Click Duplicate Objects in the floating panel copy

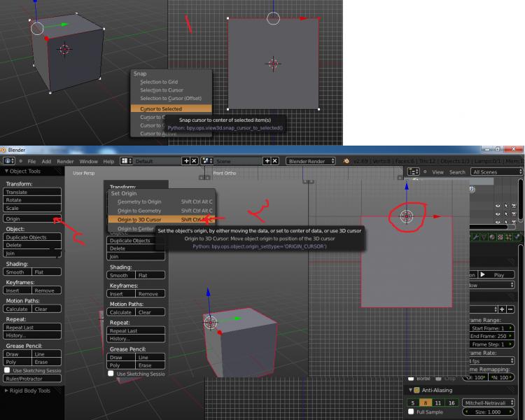pyautogui.click(x=136, y=241)
